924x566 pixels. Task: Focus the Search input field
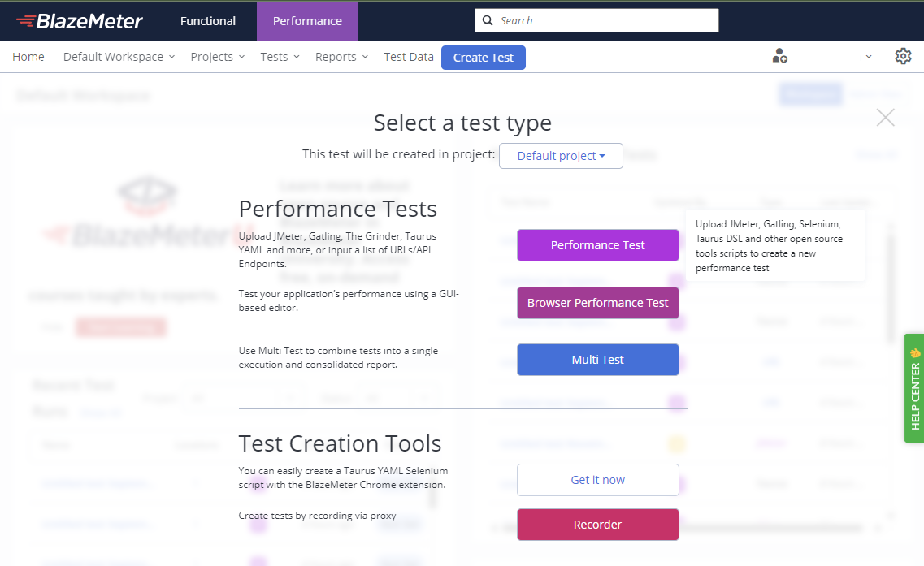596,20
